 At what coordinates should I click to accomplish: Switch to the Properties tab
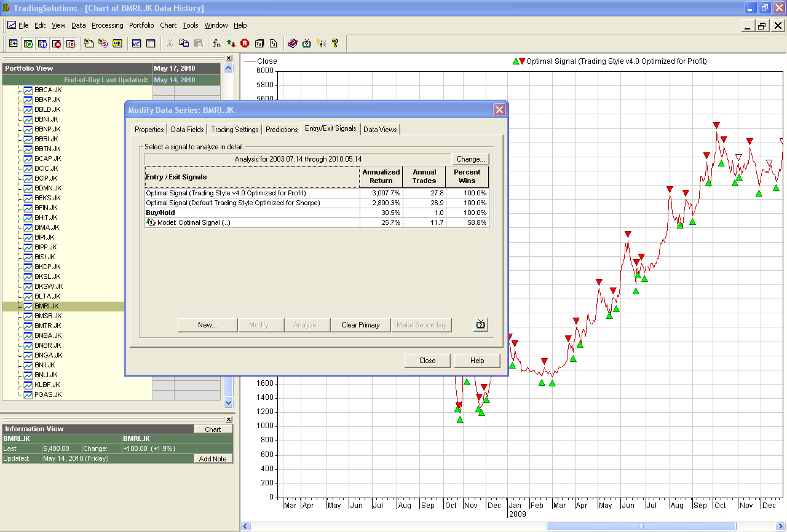click(149, 130)
